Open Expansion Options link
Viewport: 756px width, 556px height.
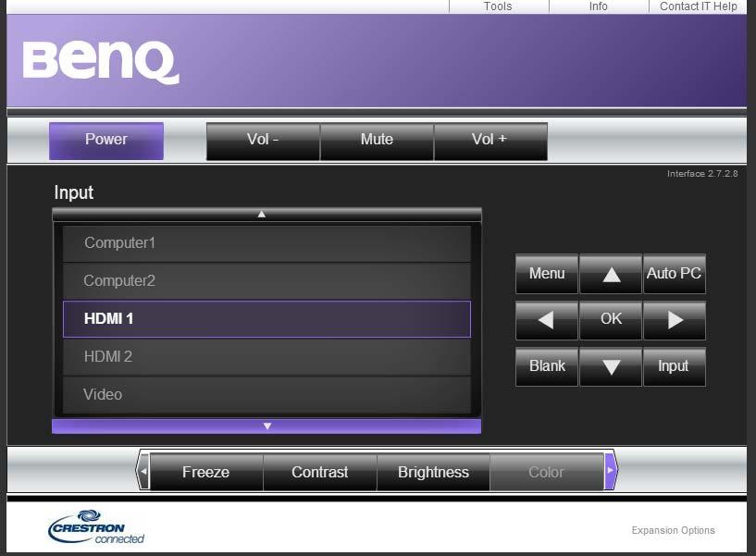(x=673, y=530)
